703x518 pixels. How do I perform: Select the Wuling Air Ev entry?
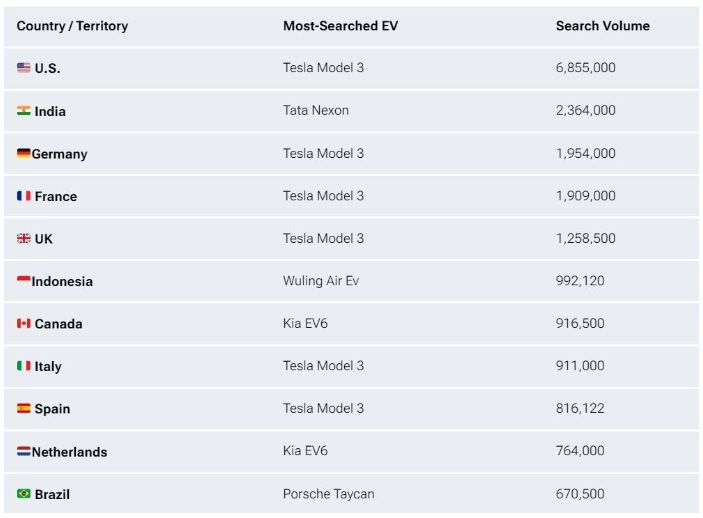pos(321,281)
